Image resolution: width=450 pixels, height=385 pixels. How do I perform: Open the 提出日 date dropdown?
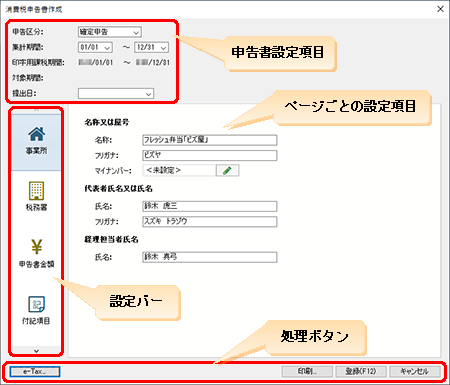tap(116, 94)
